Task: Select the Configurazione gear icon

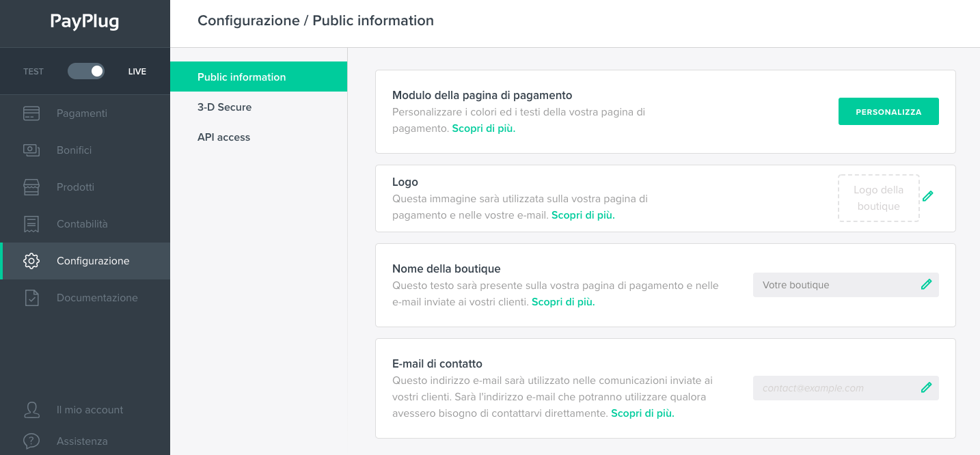Action: [x=31, y=260]
